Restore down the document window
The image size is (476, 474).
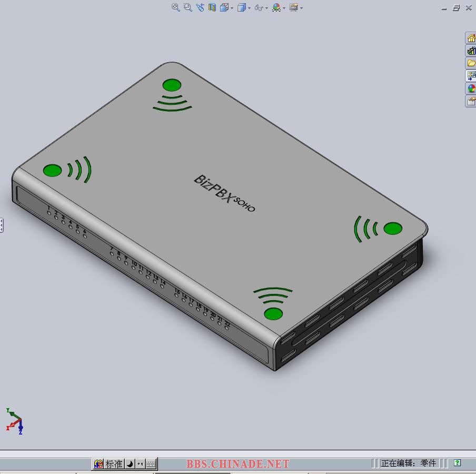pos(457,8)
